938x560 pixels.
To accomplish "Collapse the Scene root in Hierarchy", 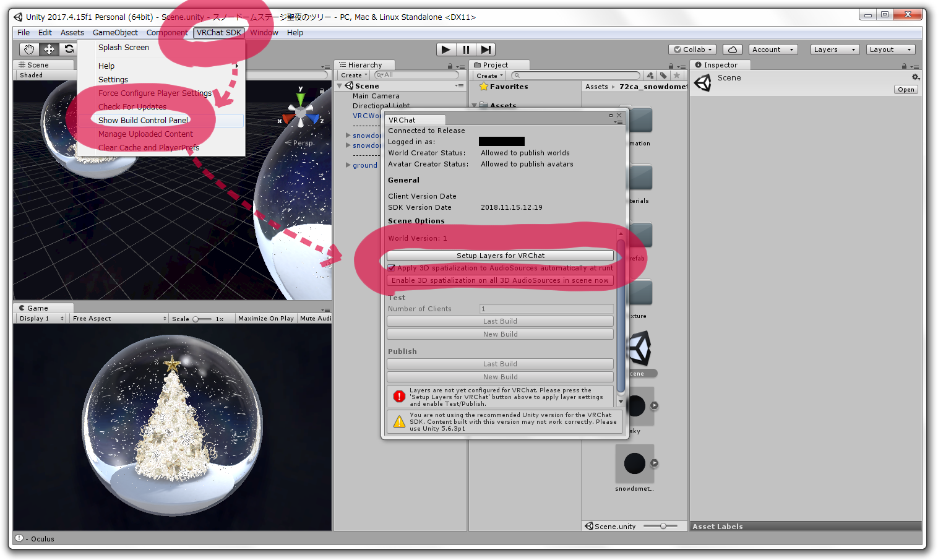I will click(340, 86).
